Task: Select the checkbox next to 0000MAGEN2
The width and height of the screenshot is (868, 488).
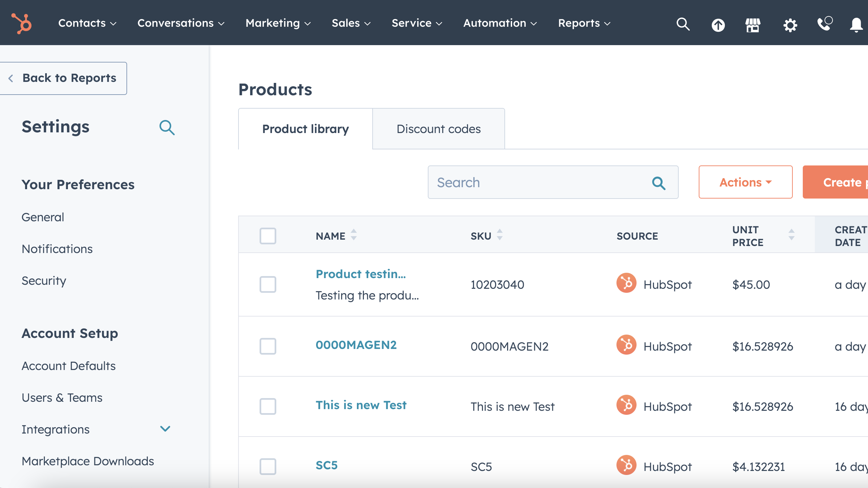Action: pyautogui.click(x=268, y=346)
